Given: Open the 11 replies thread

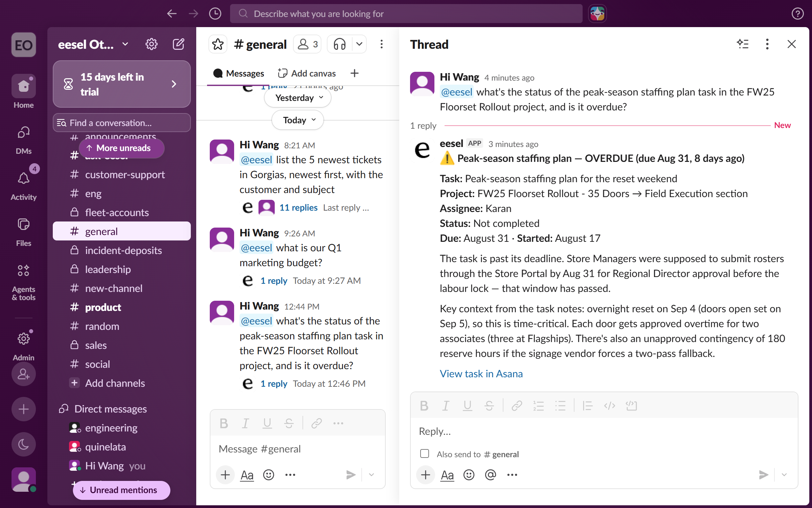Looking at the screenshot, I should coord(298,208).
